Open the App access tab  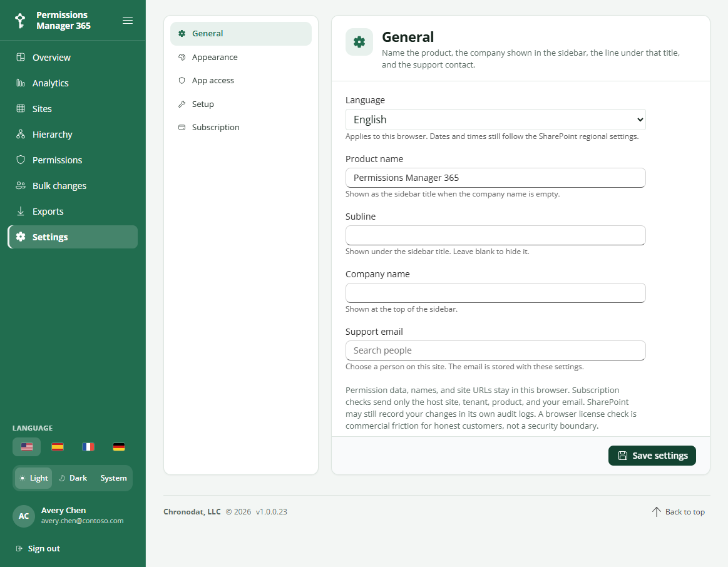[241, 80]
